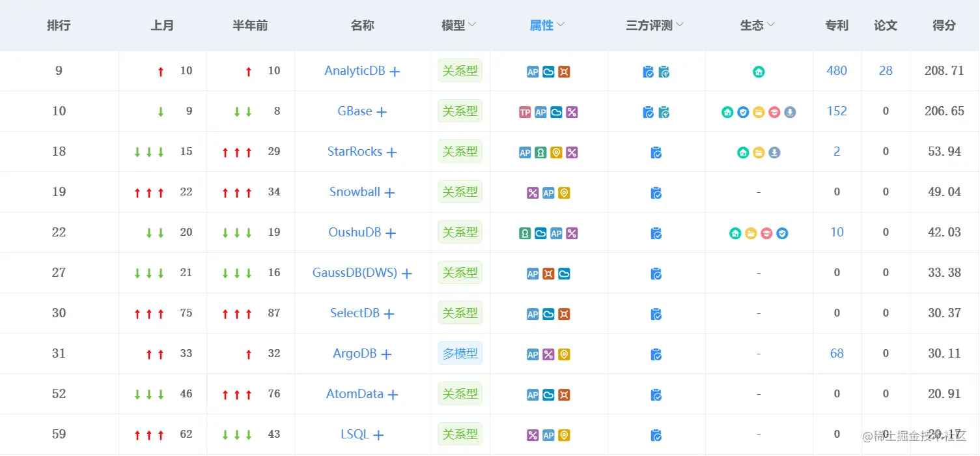Expand StarRocks with its plus sign
The image size is (980, 456).
[391, 152]
